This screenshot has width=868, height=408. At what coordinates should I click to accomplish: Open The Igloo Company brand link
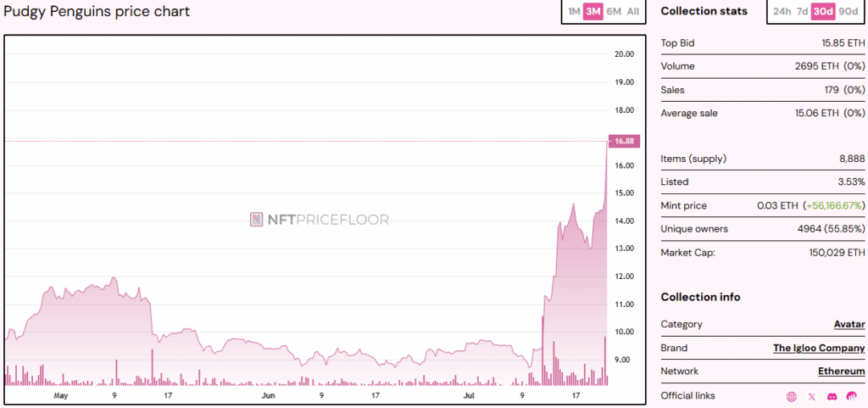click(x=819, y=348)
